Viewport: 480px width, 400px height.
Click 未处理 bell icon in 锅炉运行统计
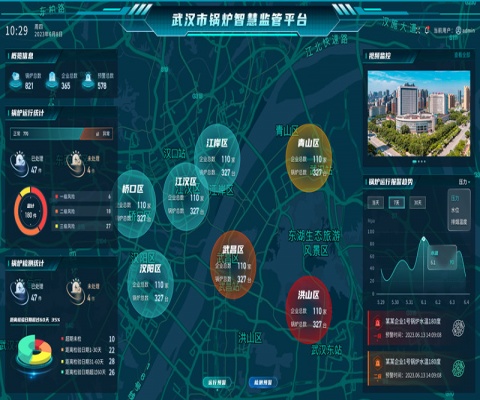[x=76, y=163]
